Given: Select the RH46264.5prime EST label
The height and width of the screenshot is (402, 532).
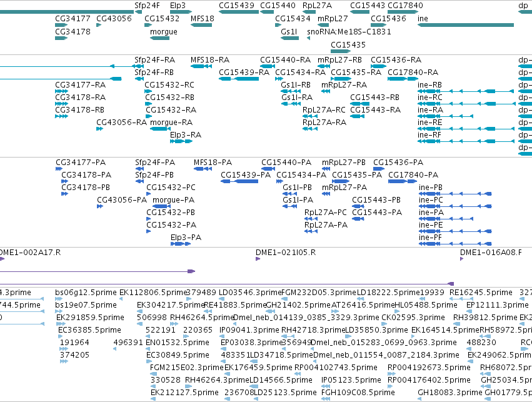Looking at the screenshot, I should (202, 318).
